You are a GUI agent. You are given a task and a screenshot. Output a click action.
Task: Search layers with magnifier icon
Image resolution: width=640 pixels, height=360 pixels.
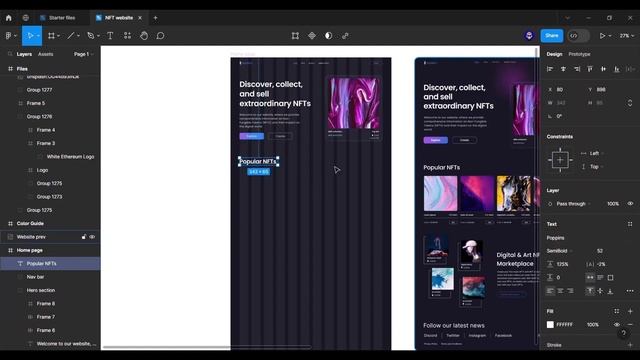click(x=10, y=54)
